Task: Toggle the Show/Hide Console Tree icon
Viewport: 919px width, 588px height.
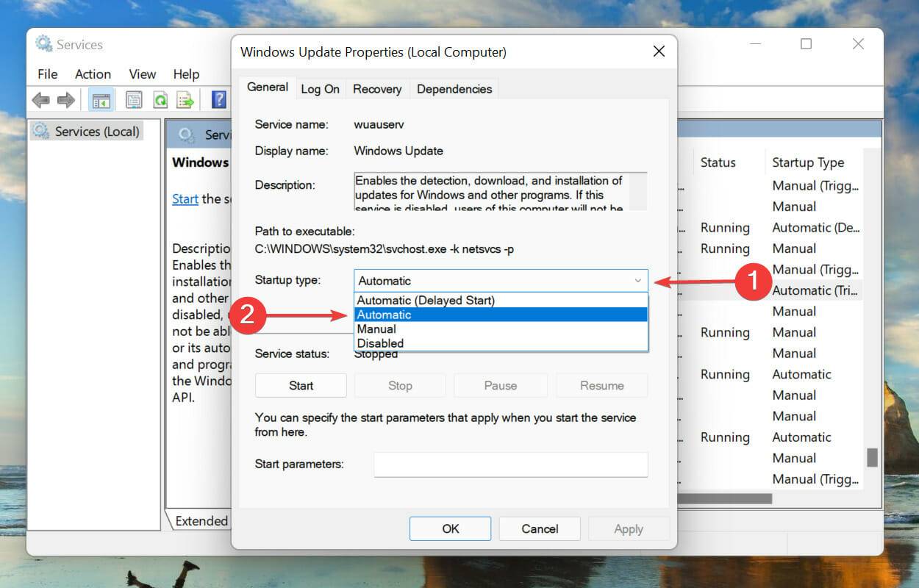Action: pos(101,99)
